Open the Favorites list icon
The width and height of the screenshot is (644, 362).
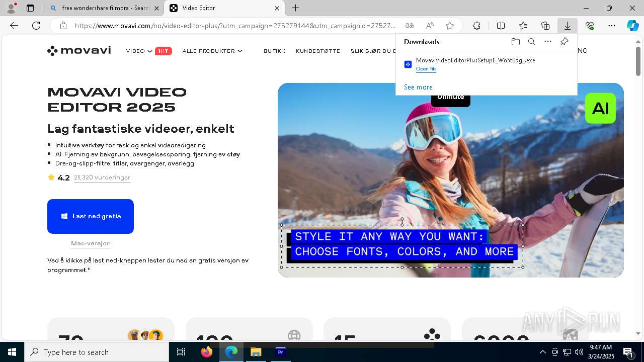[x=523, y=26]
